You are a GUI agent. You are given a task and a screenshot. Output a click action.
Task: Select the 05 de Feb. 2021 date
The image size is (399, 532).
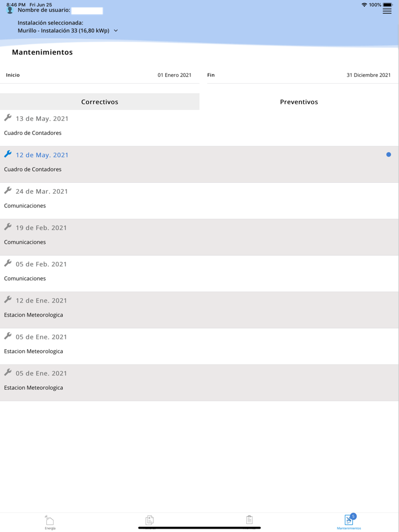pyautogui.click(x=41, y=264)
